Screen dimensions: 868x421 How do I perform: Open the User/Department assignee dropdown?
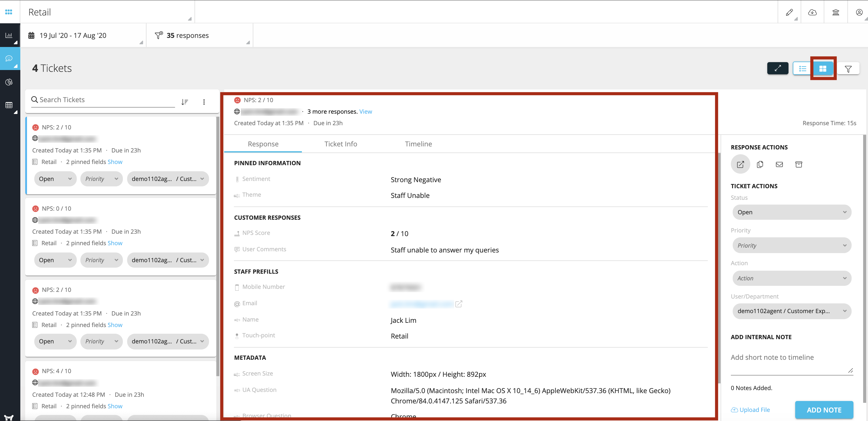pyautogui.click(x=792, y=311)
